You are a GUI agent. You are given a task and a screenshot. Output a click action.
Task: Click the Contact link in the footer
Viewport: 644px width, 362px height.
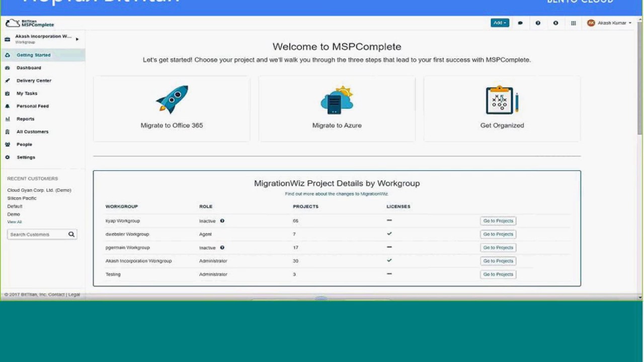56,295
